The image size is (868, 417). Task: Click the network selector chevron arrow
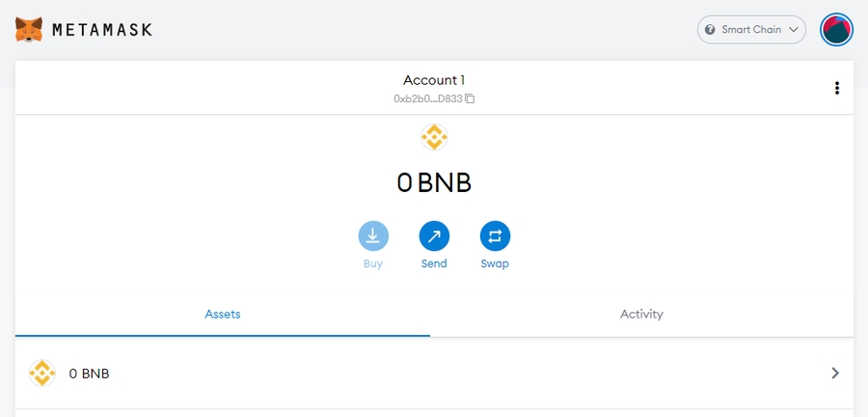click(x=794, y=30)
